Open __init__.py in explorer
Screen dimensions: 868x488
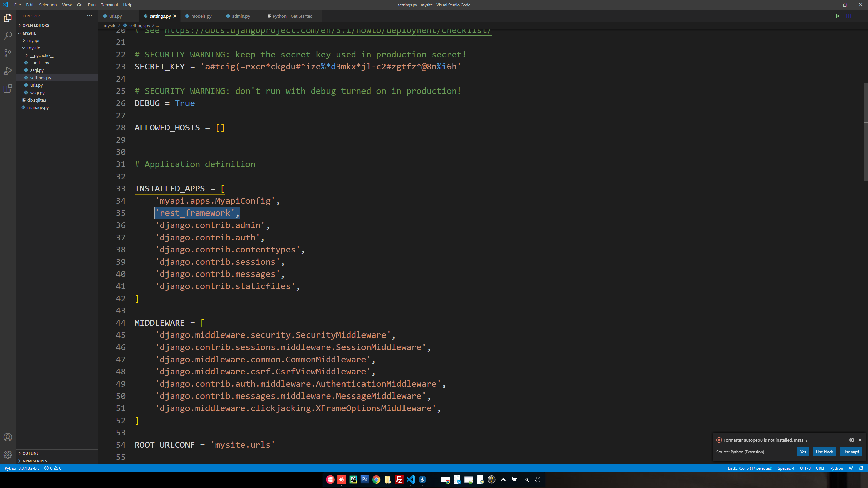pos(57,63)
